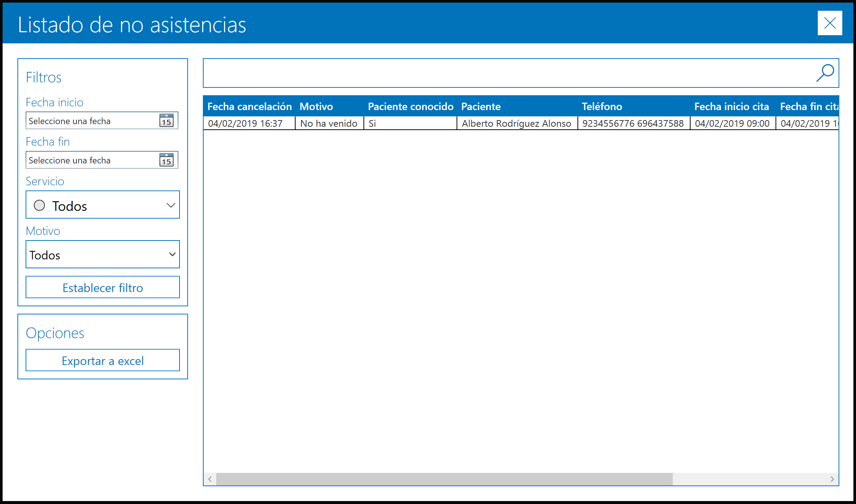The width and height of the screenshot is (856, 504).
Task: Expand the Servicio dropdown chevron
Action: pos(171,205)
